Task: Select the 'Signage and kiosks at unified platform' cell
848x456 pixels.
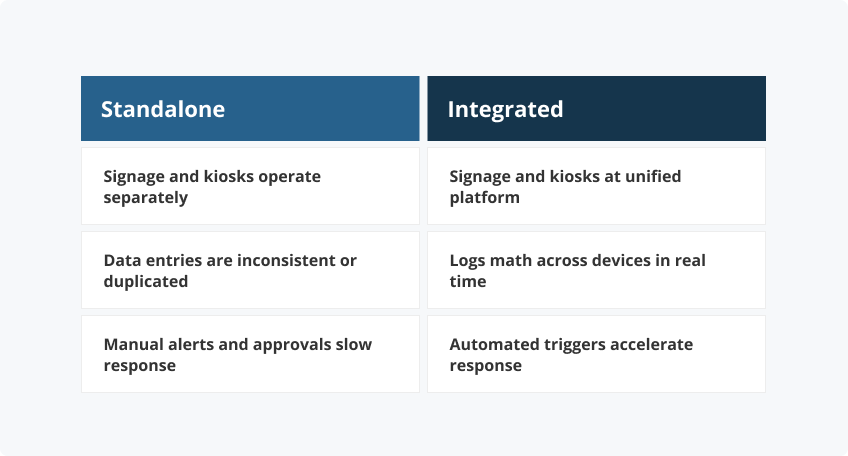Action: point(596,186)
